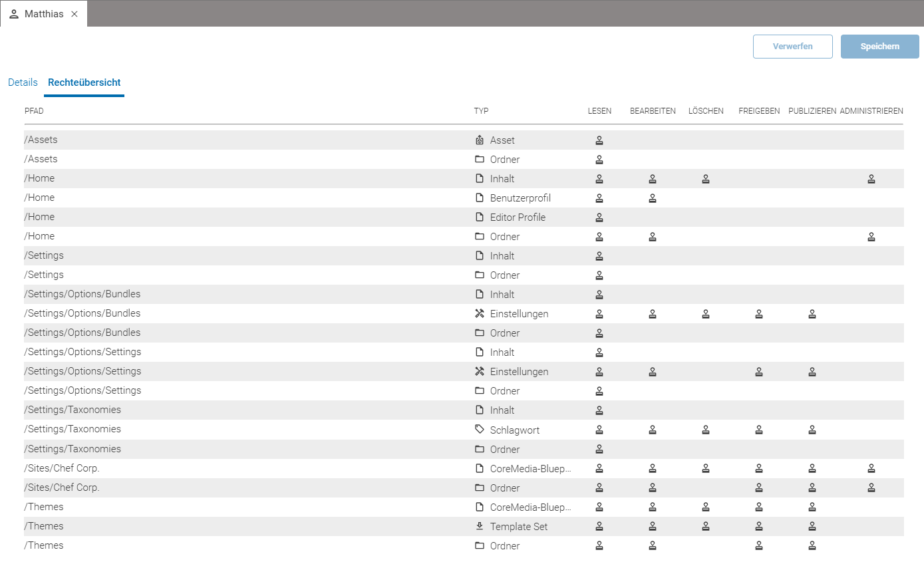
Task: Select the /Settings/Taxonomies Schlagwort row path
Action: tap(73, 429)
